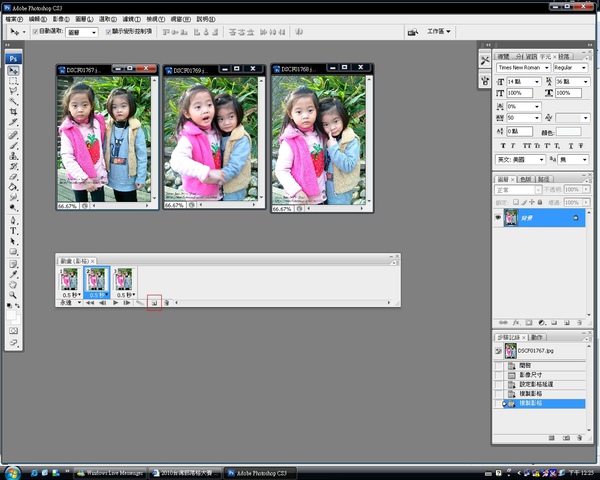Screen dimensions: 600x480
Task: Toggle Underline style in Character panel
Action: click(571, 145)
